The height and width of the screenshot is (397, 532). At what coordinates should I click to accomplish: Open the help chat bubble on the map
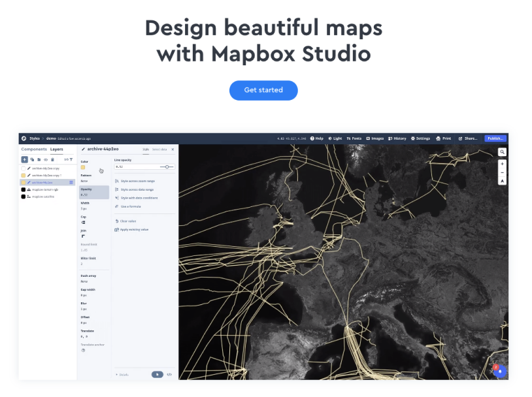pyautogui.click(x=499, y=372)
